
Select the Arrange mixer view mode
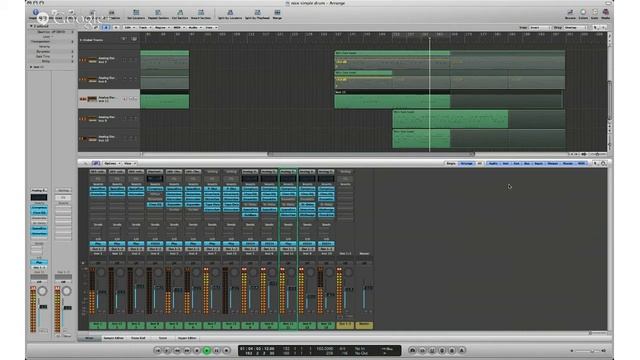click(x=466, y=163)
